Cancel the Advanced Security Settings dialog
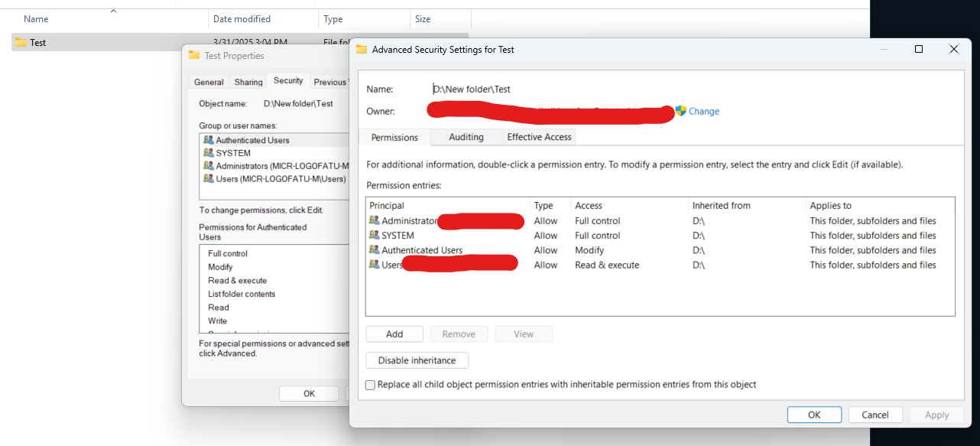Screen dimensions: 980x446 click(x=875, y=415)
